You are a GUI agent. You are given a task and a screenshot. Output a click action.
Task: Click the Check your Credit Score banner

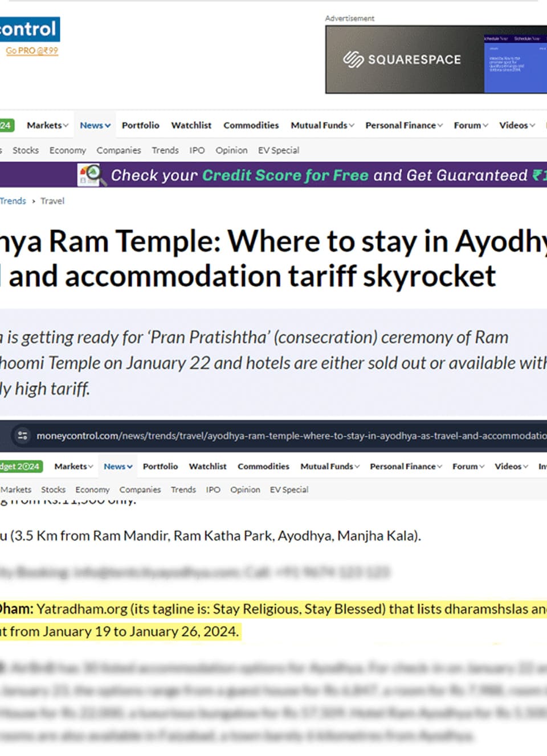click(x=319, y=175)
